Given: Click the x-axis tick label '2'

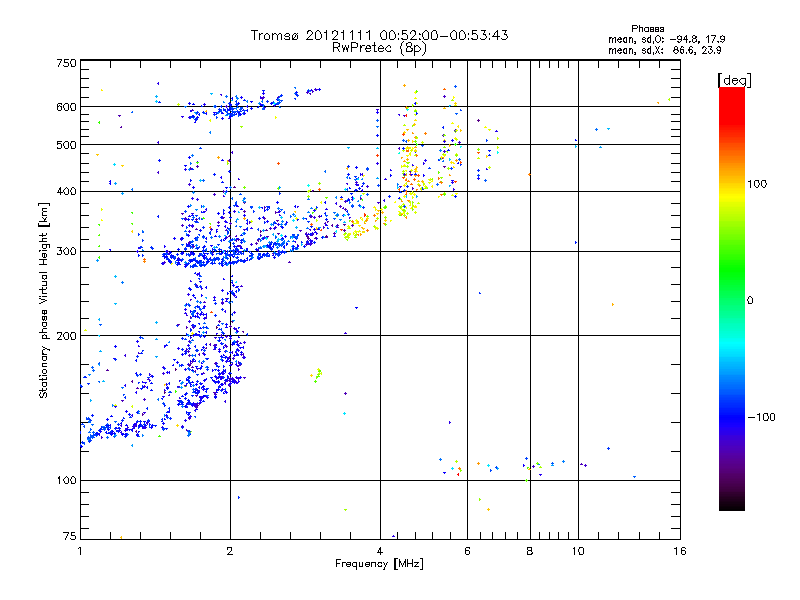Looking at the screenshot, I should (x=230, y=551).
